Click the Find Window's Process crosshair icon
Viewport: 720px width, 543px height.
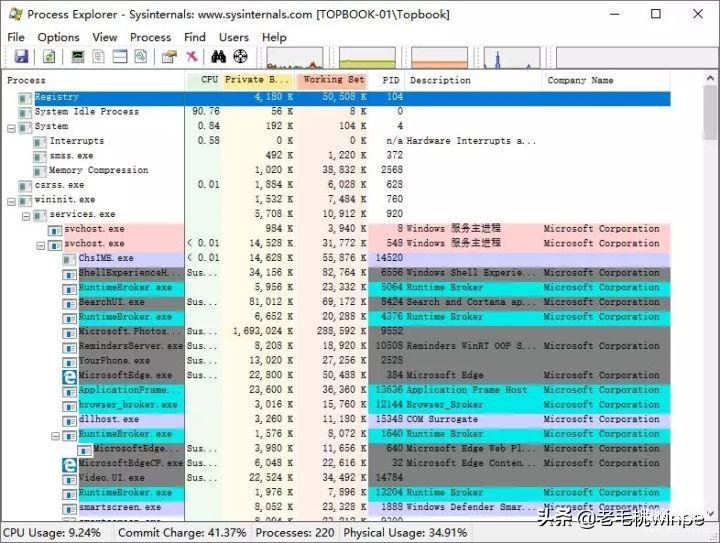point(241,56)
